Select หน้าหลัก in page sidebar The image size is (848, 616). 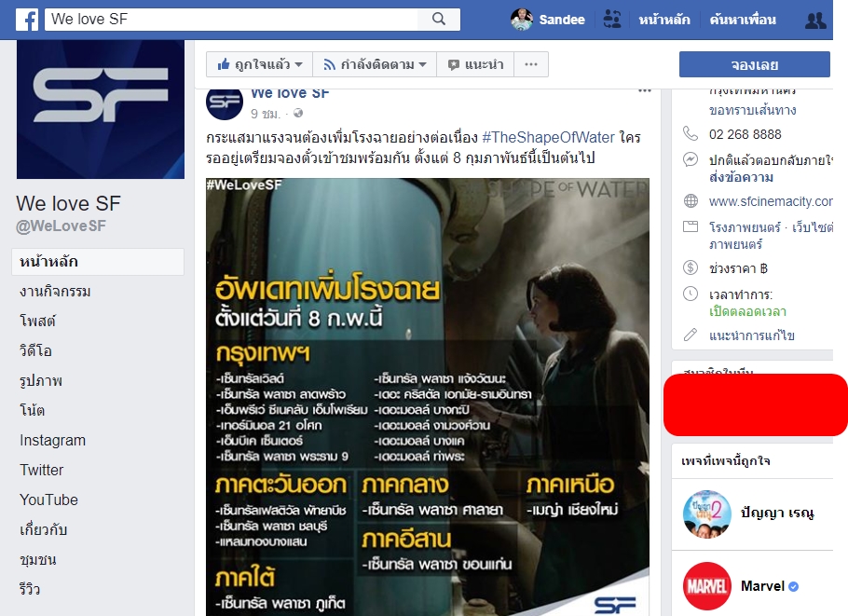(x=98, y=262)
